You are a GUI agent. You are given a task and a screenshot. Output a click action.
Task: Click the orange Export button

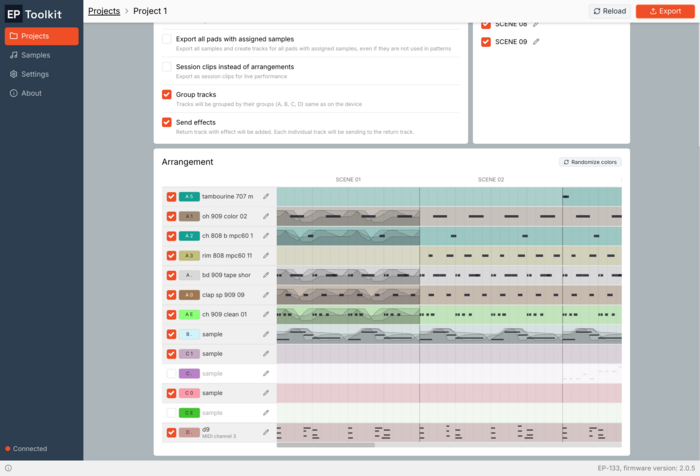tap(665, 11)
